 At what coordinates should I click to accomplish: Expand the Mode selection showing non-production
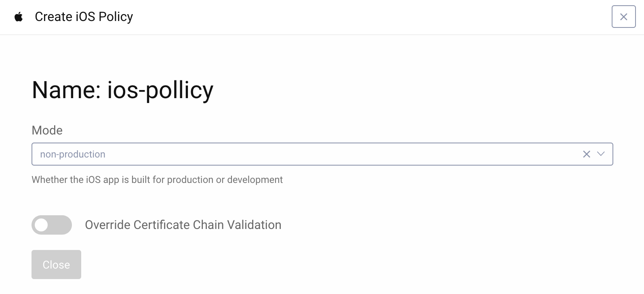click(x=601, y=154)
